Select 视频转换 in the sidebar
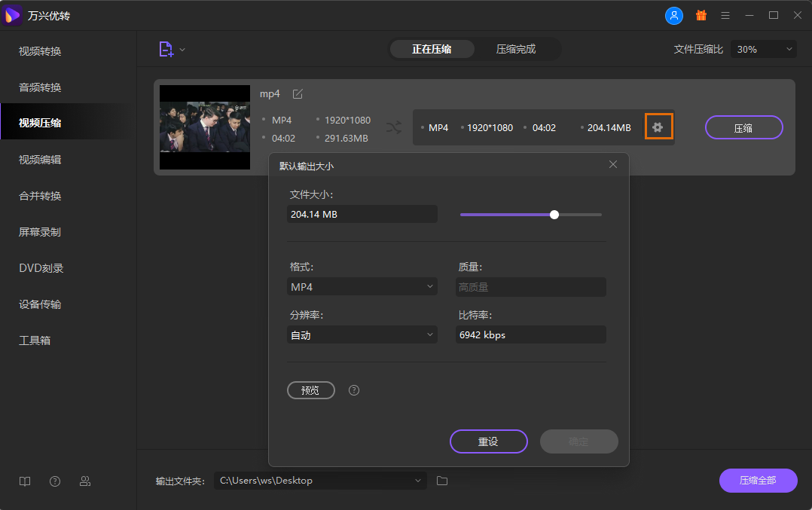This screenshot has width=812, height=510. (x=40, y=51)
